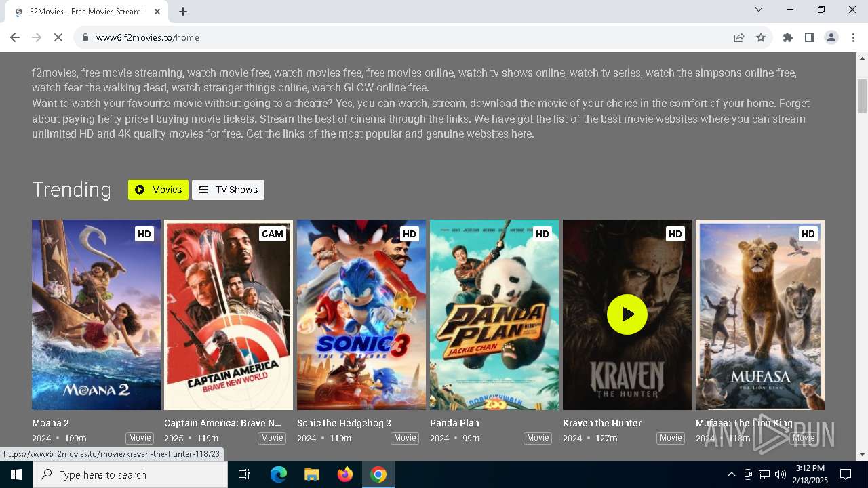Screen dimensions: 868x488
Task: Open Task View on taskbar
Action: tap(244, 474)
